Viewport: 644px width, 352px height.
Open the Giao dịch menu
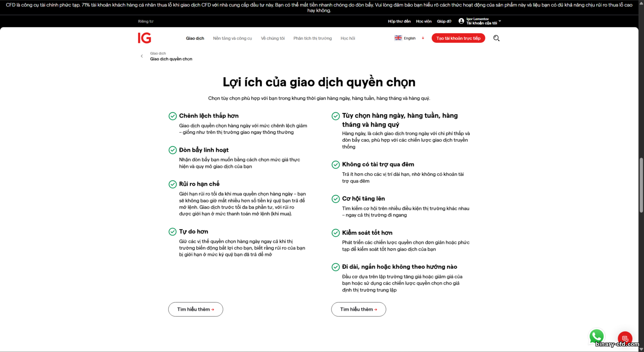pyautogui.click(x=195, y=38)
